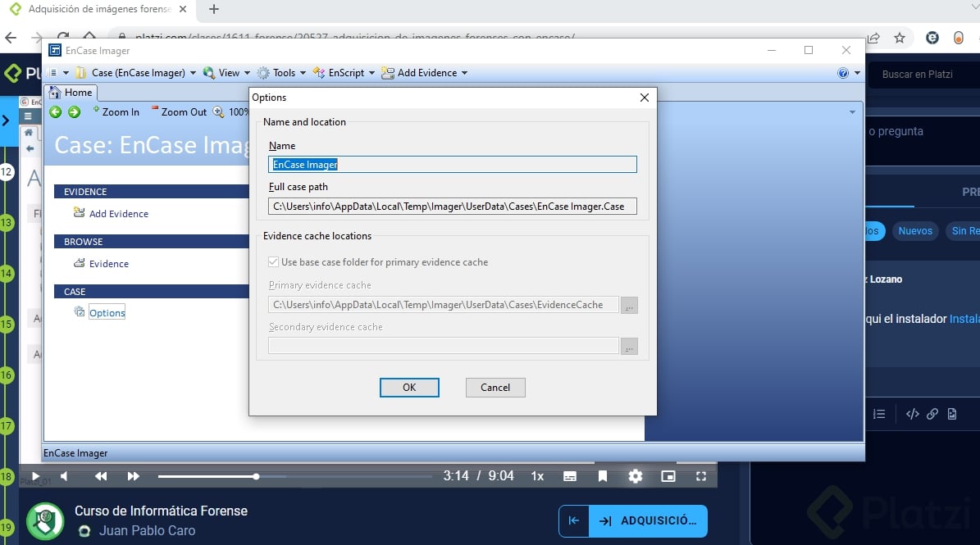Image resolution: width=980 pixels, height=545 pixels.
Task: Go back in the browser
Action: click(11, 38)
